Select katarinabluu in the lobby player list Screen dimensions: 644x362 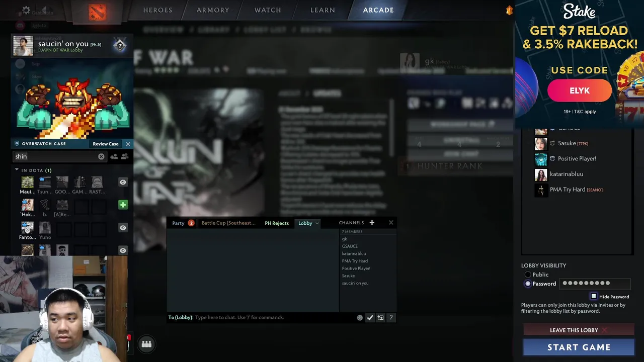pyautogui.click(x=567, y=174)
